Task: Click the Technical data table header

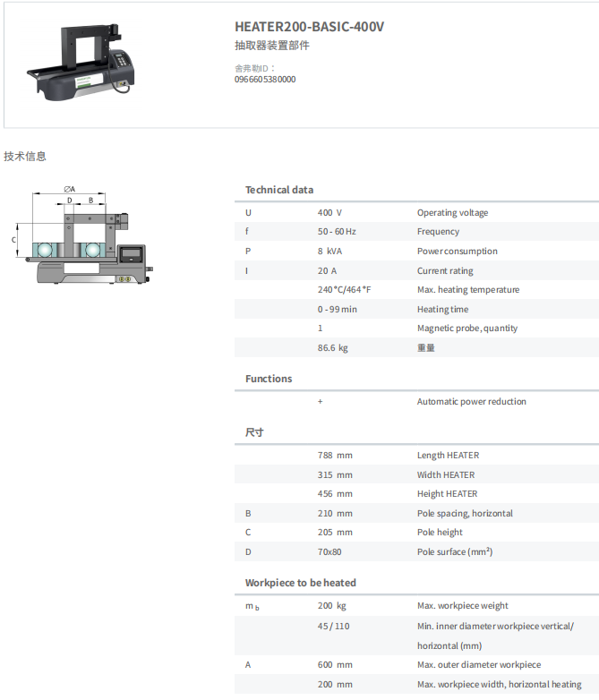Action: pos(279,190)
